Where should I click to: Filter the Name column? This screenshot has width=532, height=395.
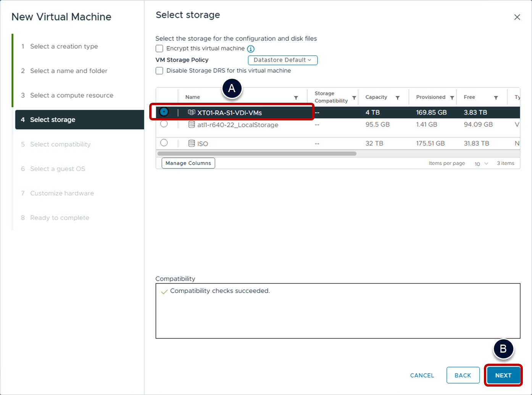tap(296, 98)
